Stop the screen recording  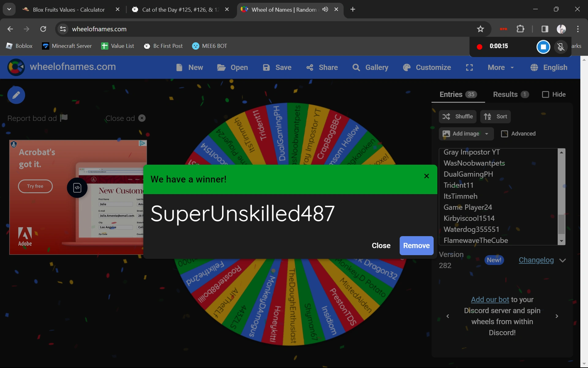tap(543, 47)
